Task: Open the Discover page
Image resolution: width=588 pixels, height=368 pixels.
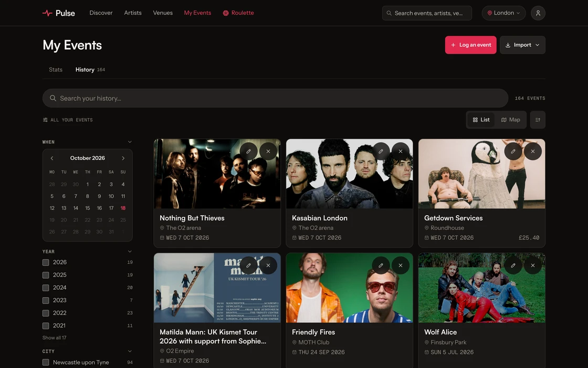Action: pyautogui.click(x=101, y=13)
